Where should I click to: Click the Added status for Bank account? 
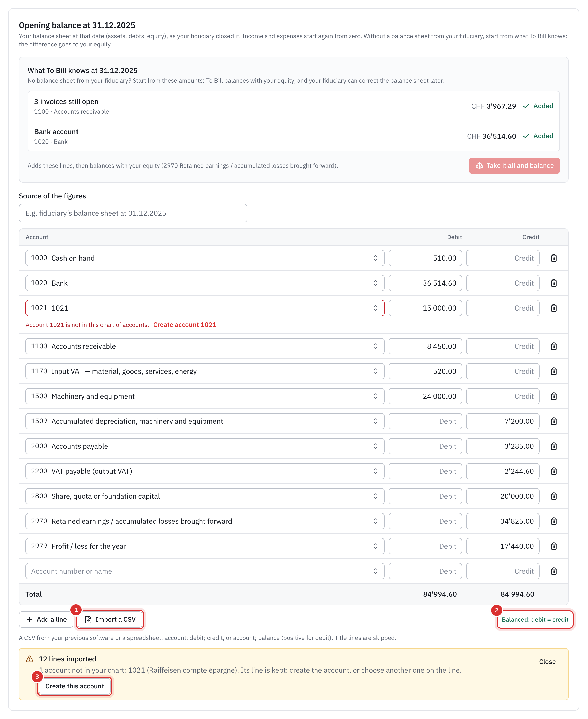click(538, 136)
